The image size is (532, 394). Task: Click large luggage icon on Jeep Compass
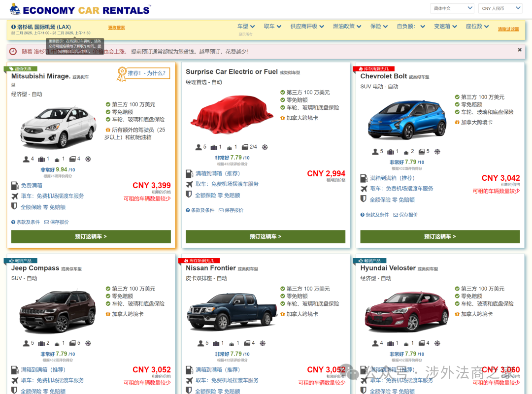(x=41, y=343)
